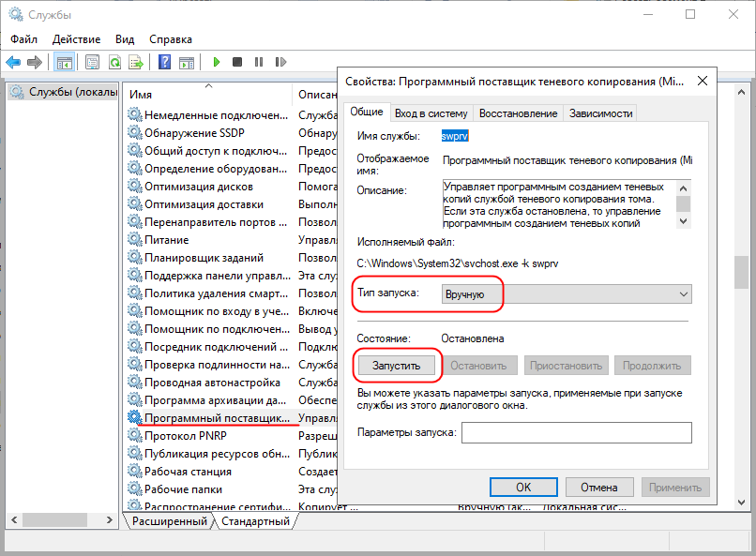Screen dimensions: 756x556
Task: Switch to the Стандартный view tab
Action: point(256,520)
